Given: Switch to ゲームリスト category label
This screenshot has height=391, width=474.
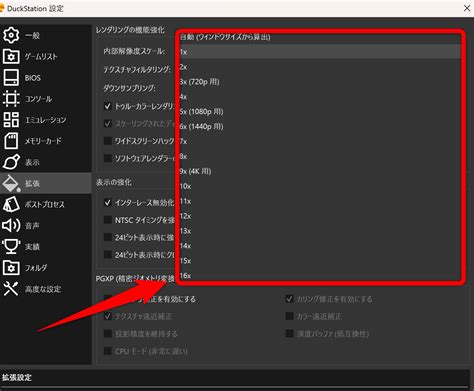Looking at the screenshot, I should coord(41,57).
